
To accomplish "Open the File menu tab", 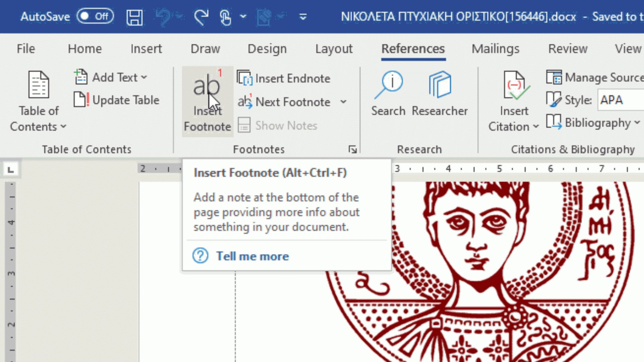I will [26, 49].
